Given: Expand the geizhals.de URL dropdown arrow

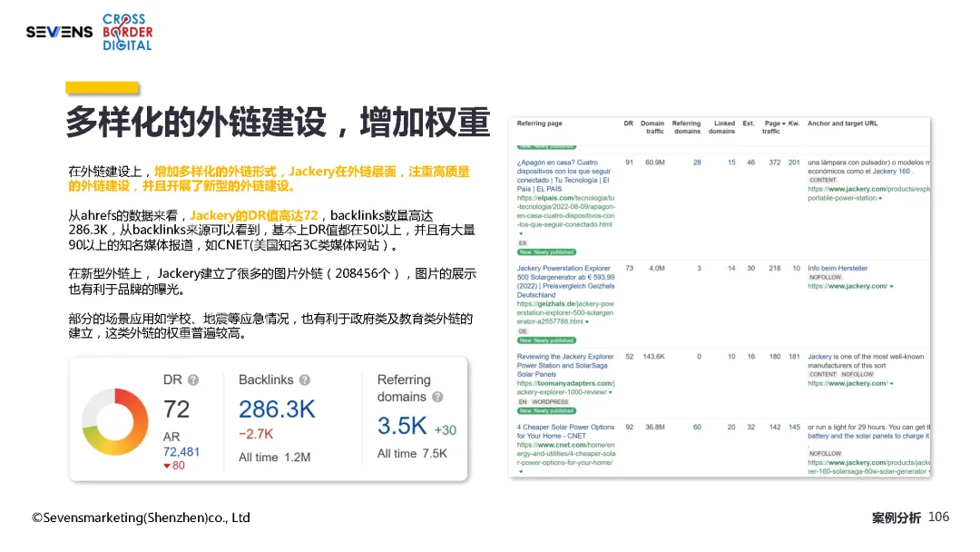Looking at the screenshot, I should coord(587,322).
